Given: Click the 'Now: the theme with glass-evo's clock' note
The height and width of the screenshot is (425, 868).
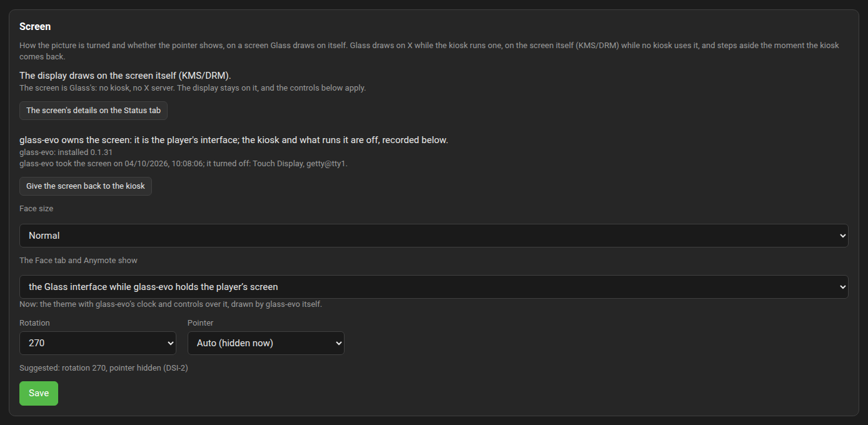Looking at the screenshot, I should 171,304.
